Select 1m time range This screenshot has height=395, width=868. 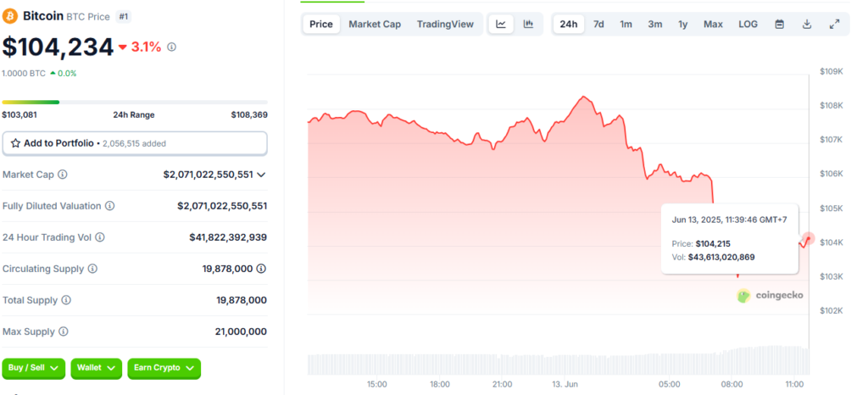[x=626, y=25]
